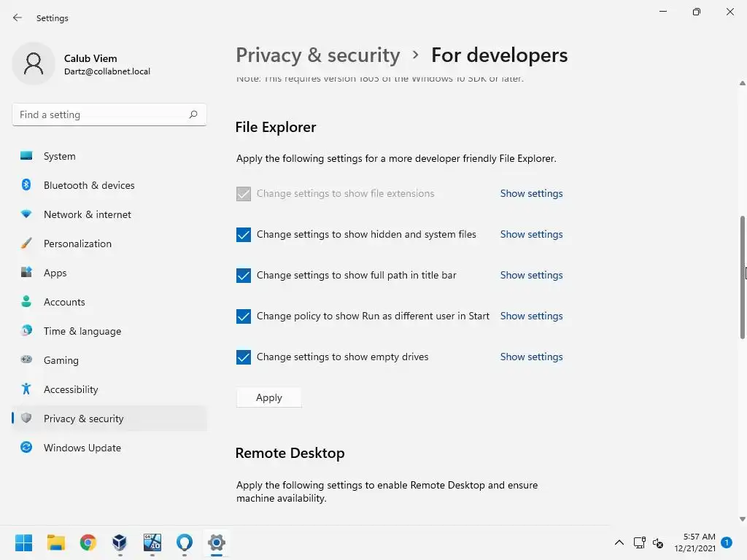This screenshot has height=560, width=747.
Task: Select the Gaming controller icon
Action: [26, 360]
